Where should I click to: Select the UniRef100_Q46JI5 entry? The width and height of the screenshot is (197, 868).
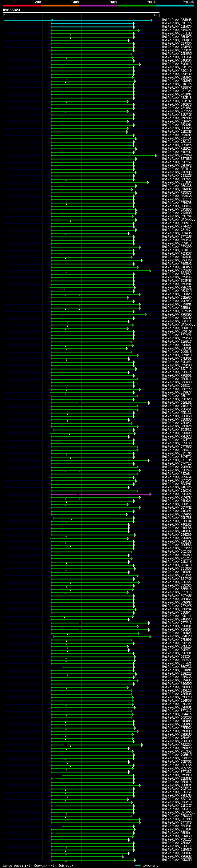point(177,406)
